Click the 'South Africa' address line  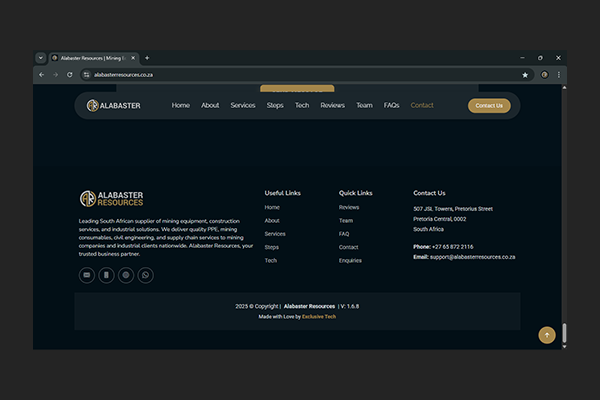428,229
